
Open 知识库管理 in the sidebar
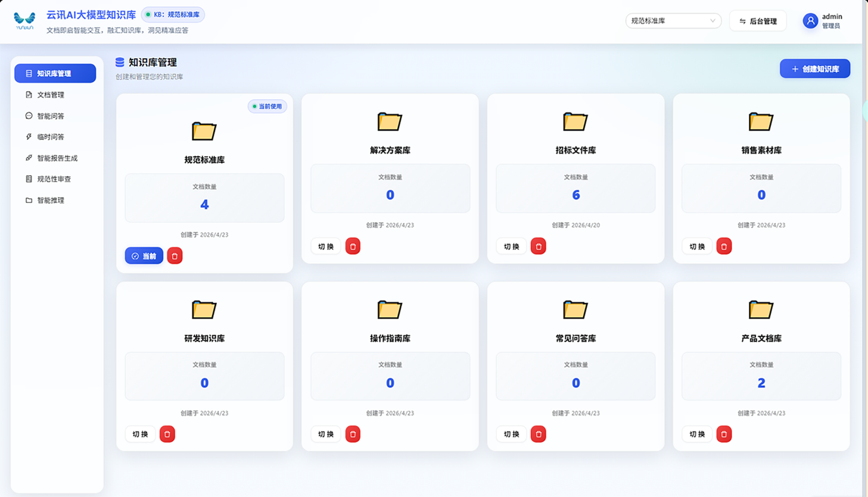(x=55, y=73)
